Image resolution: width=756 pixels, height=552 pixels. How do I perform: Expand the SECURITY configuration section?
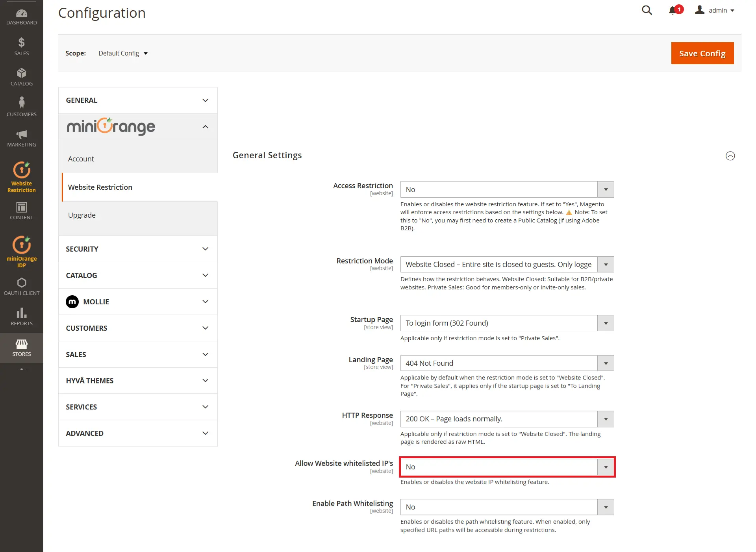137,249
